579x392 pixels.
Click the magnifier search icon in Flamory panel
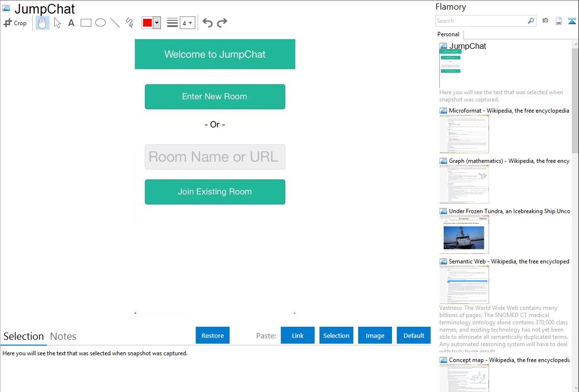coord(531,21)
